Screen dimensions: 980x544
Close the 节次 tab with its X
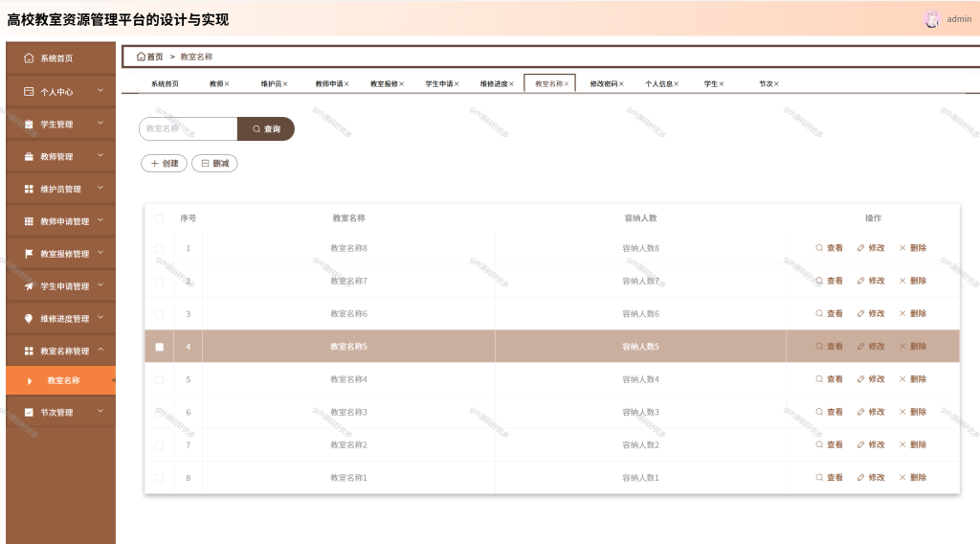point(776,83)
